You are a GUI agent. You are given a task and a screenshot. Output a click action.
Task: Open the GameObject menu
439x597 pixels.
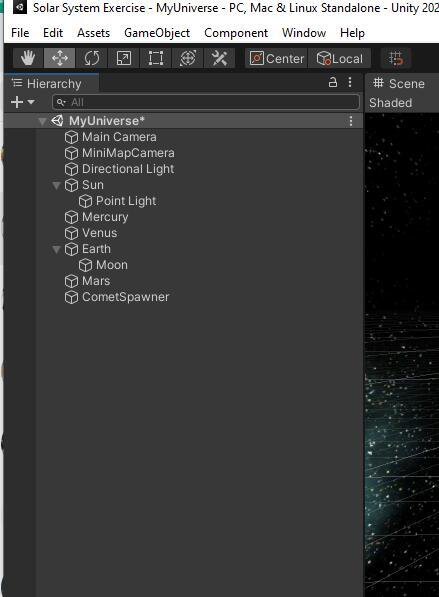pyautogui.click(x=157, y=33)
